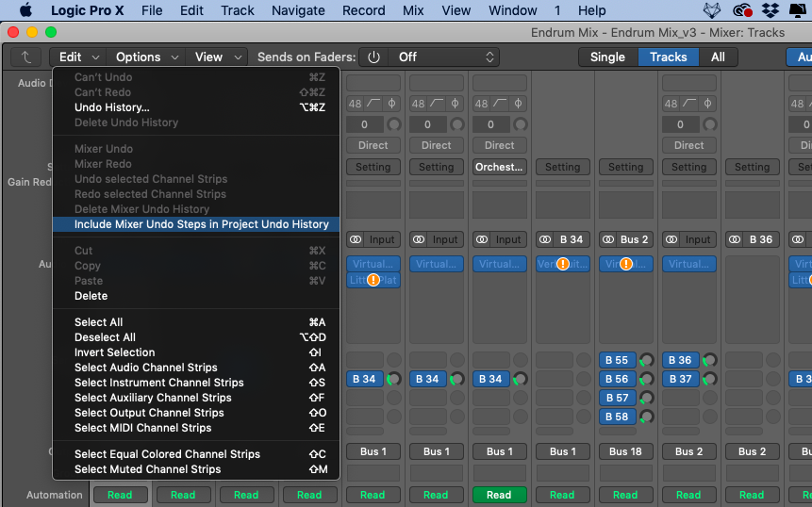Viewport: 812px width, 507px height.
Task: Click the B 57 send slot
Action: [x=618, y=398]
